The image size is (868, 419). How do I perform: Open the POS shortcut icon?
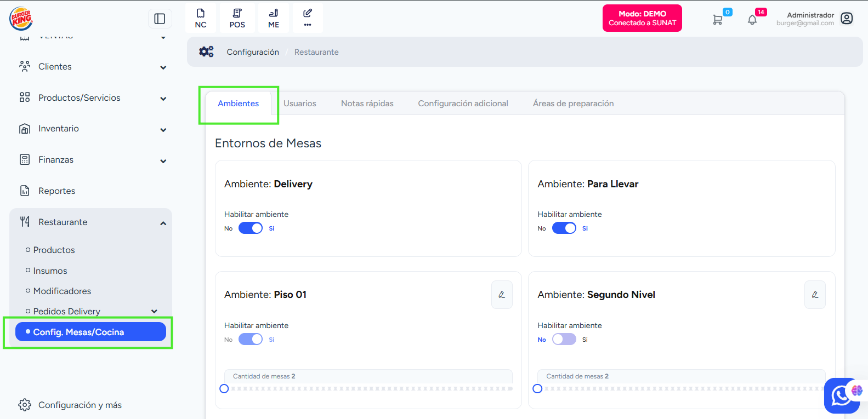[237, 18]
